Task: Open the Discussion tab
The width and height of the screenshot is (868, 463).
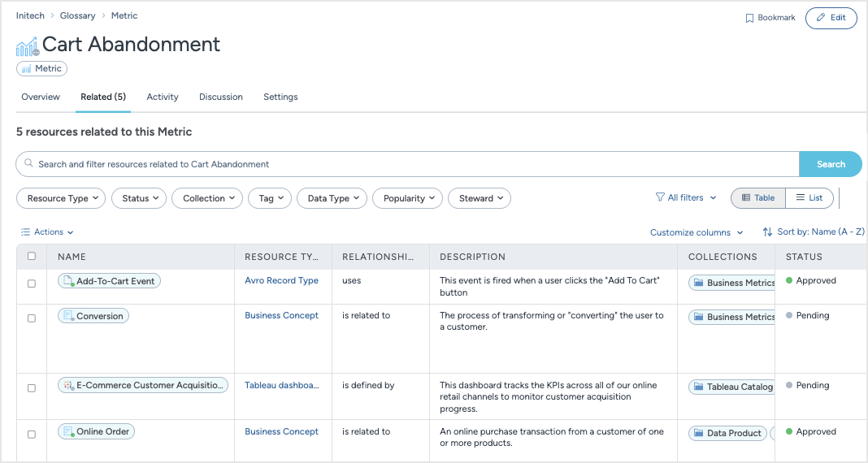Action: coord(221,97)
